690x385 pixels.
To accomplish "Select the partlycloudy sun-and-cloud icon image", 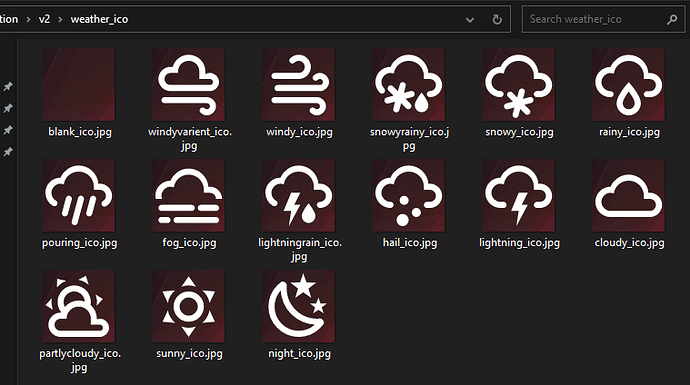I will point(78,306).
